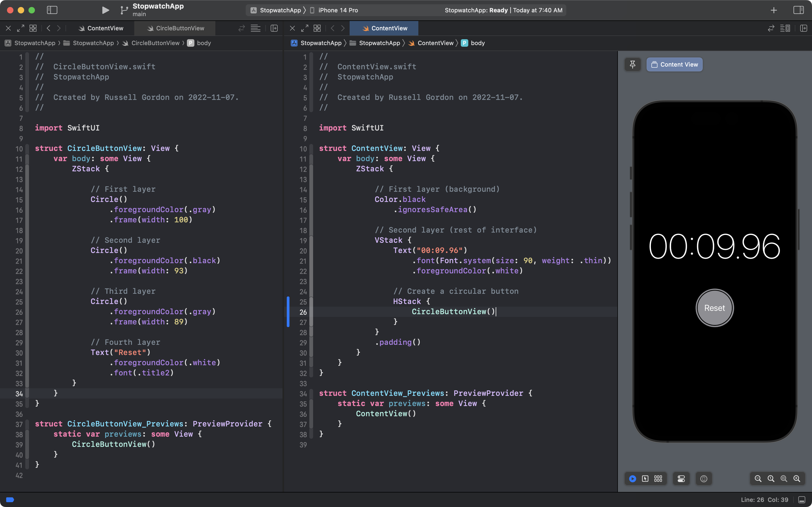Run the StopwatchApp with the play button
The image size is (812, 507).
pyautogui.click(x=105, y=10)
